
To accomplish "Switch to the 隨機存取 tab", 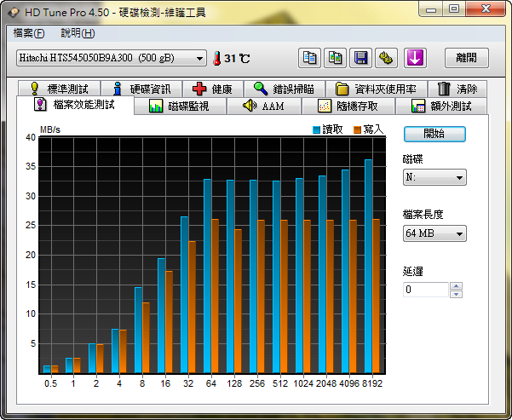I will [x=348, y=106].
